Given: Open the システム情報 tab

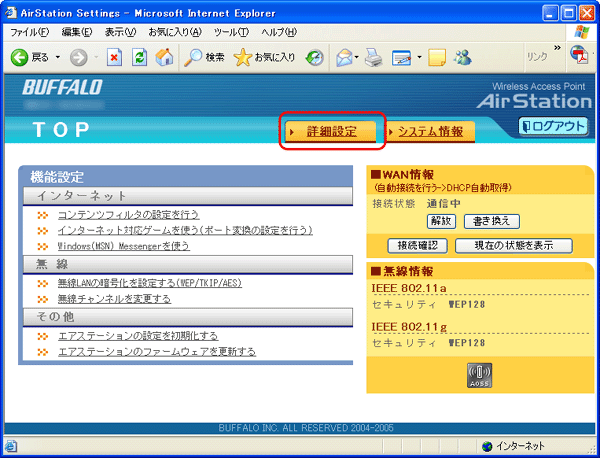Looking at the screenshot, I should [431, 132].
